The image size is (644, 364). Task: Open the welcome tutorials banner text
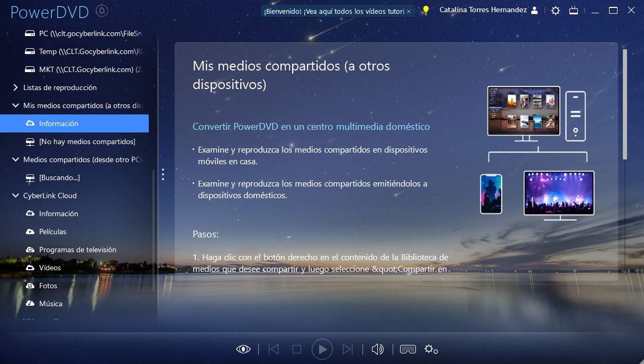click(334, 11)
